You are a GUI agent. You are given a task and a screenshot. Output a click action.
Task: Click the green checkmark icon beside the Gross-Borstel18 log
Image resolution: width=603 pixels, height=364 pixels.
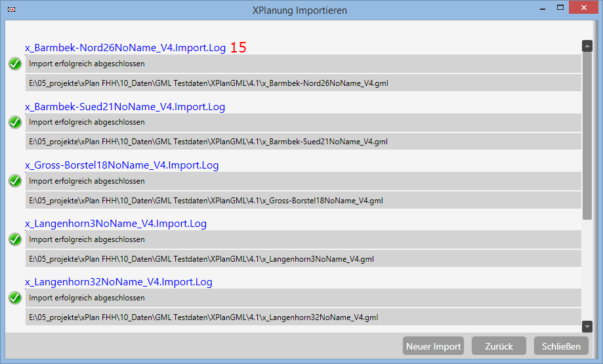click(x=15, y=181)
